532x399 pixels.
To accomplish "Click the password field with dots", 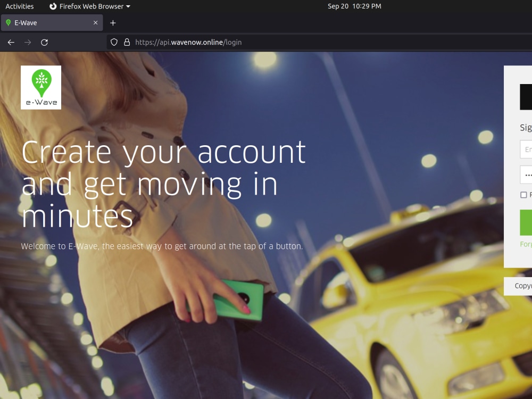I will click(x=526, y=174).
